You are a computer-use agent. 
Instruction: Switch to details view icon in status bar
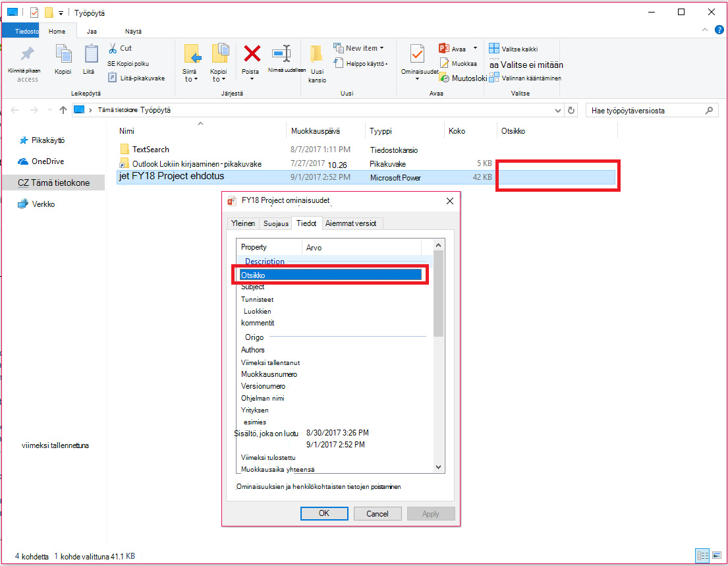(702, 555)
